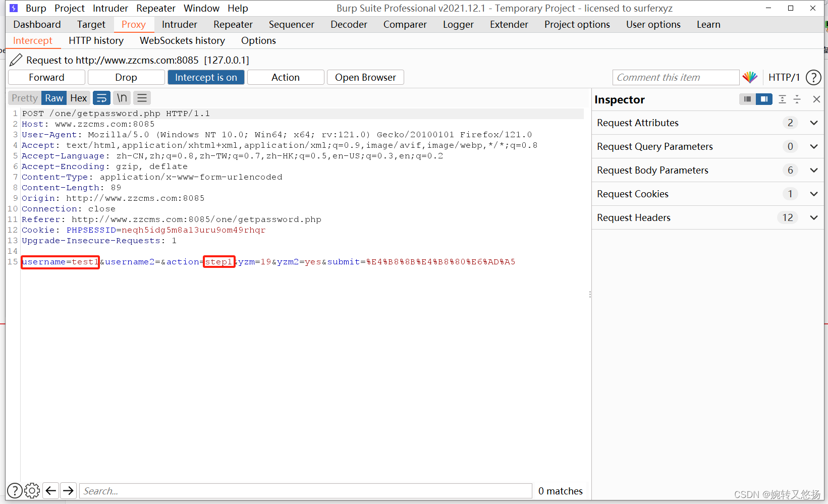Click the POST /one/getpassword.php request line
828x504 pixels.
tap(116, 114)
